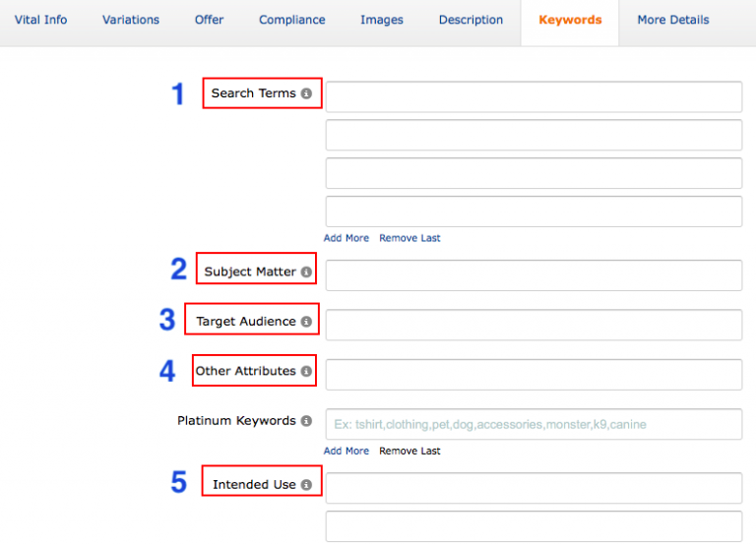Open the Search Terms info icon

[x=307, y=93]
